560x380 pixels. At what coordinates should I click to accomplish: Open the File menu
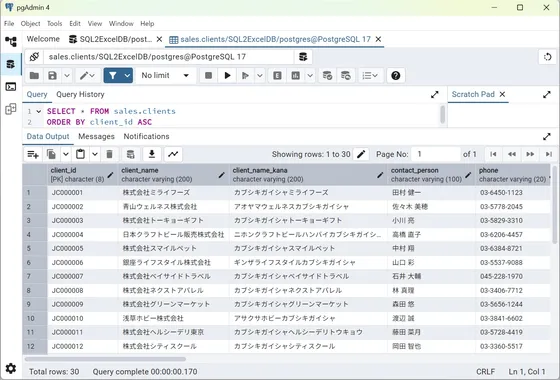(x=9, y=24)
